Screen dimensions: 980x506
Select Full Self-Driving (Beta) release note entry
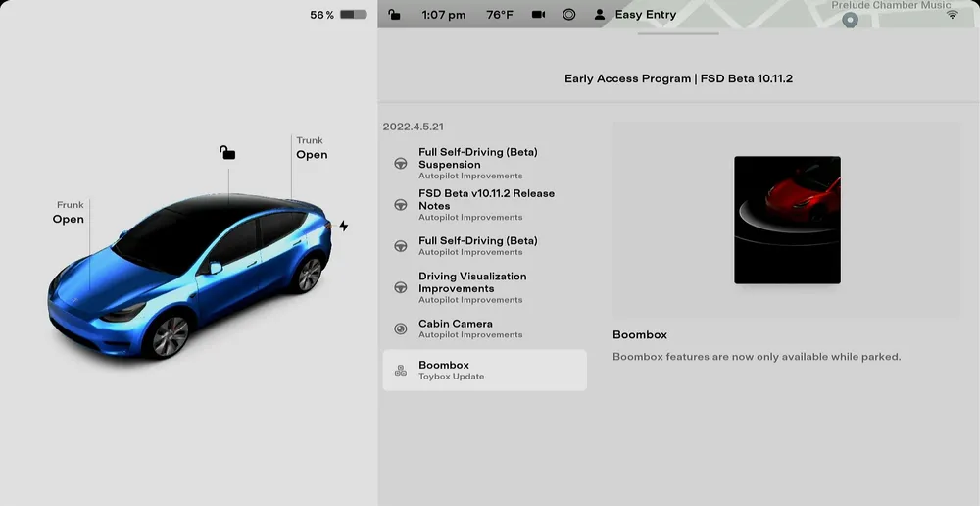coord(484,246)
